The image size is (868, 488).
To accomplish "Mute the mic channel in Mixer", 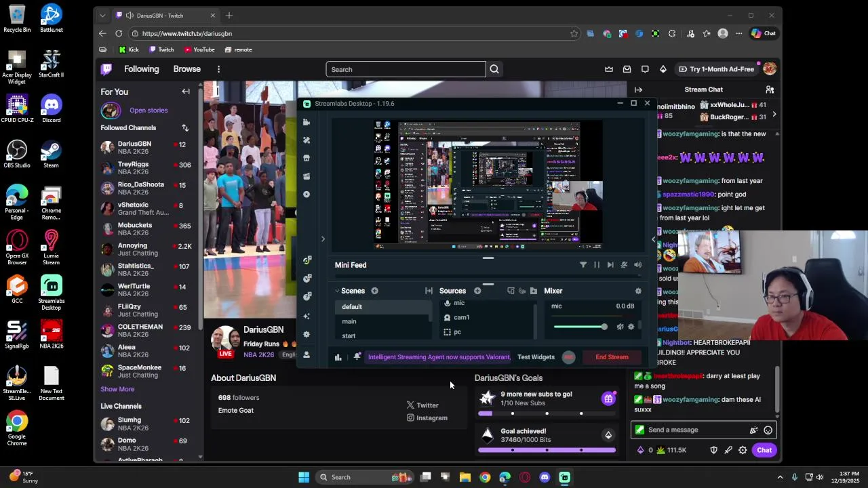I will [x=620, y=327].
